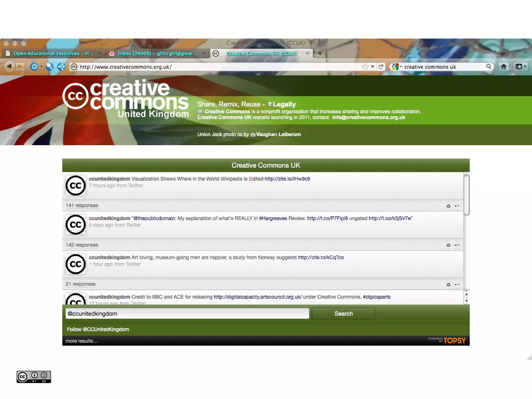Image resolution: width=532 pixels, height=399 pixels.
Task: Click retweet icon on 142 responses row
Action: tap(448, 245)
